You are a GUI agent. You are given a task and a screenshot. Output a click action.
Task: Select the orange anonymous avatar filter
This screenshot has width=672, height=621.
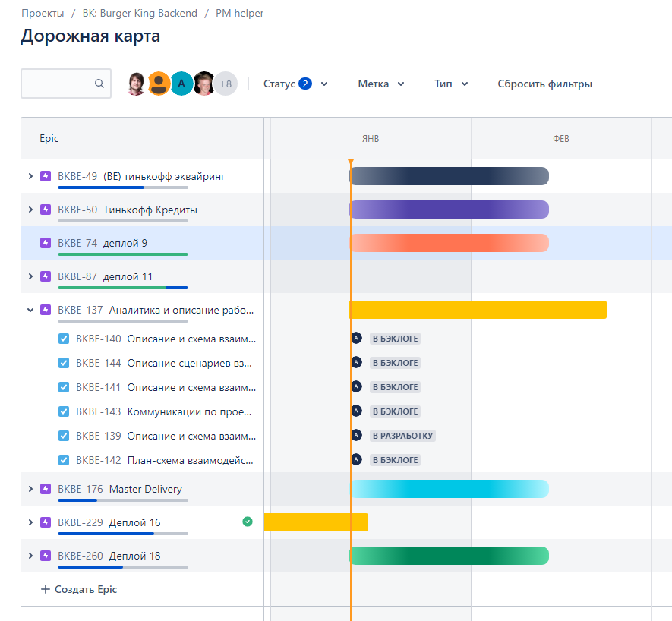click(x=159, y=84)
